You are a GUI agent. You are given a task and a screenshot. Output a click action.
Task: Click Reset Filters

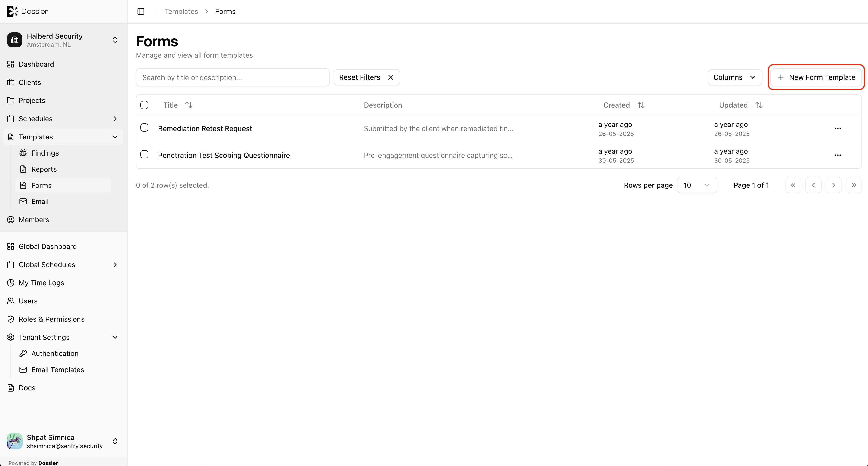367,77
